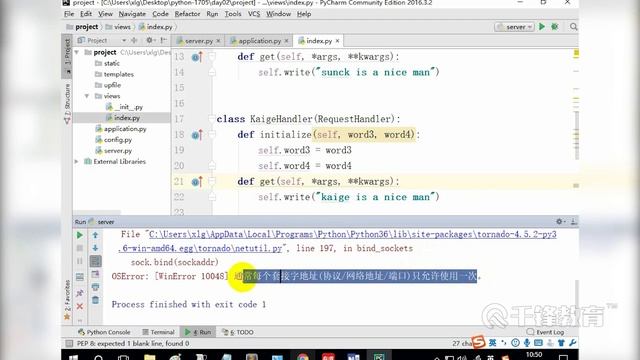
Task: Open Project panel gear settings
Action: (x=150, y=40)
